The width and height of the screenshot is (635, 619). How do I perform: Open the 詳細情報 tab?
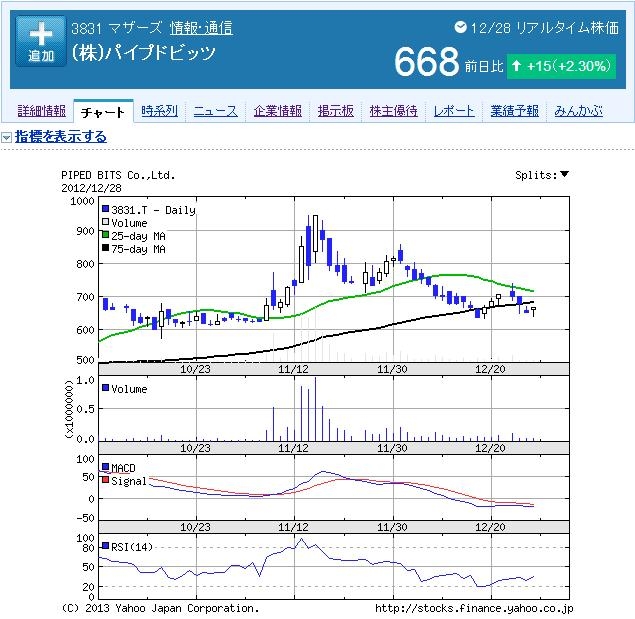(x=41, y=111)
